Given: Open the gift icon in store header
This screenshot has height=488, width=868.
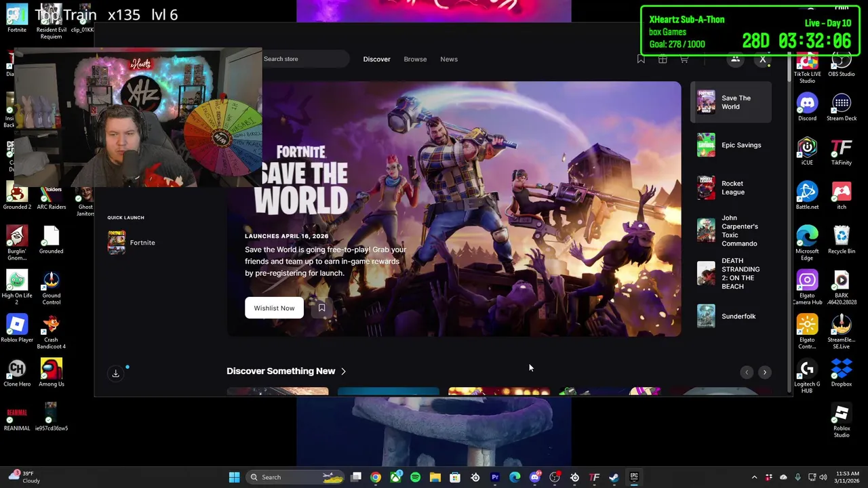Looking at the screenshot, I should pyautogui.click(x=663, y=59).
